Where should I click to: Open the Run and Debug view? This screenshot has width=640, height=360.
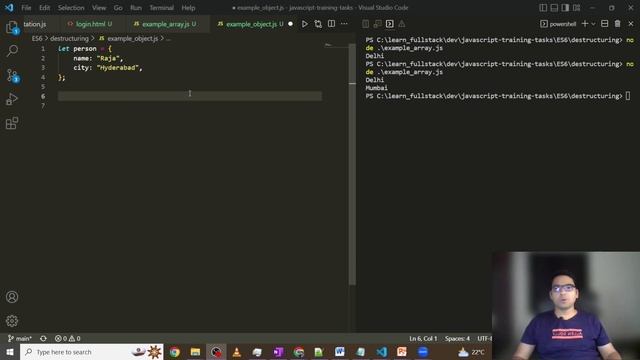pos(12,99)
